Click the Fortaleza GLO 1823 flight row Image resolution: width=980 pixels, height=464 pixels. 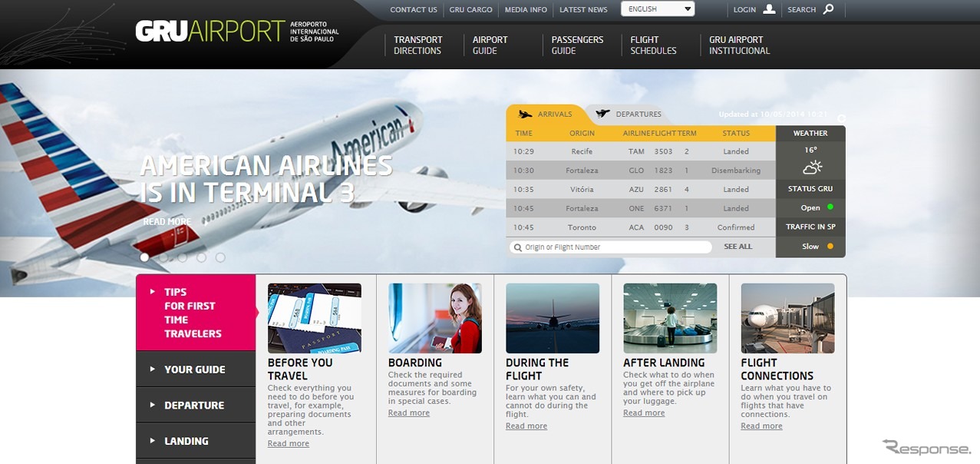[641, 171]
